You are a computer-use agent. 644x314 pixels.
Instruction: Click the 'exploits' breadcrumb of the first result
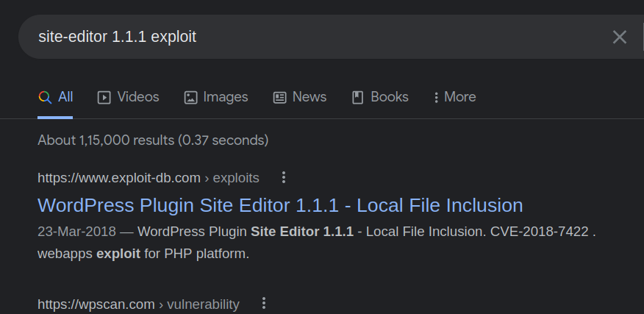tap(236, 178)
